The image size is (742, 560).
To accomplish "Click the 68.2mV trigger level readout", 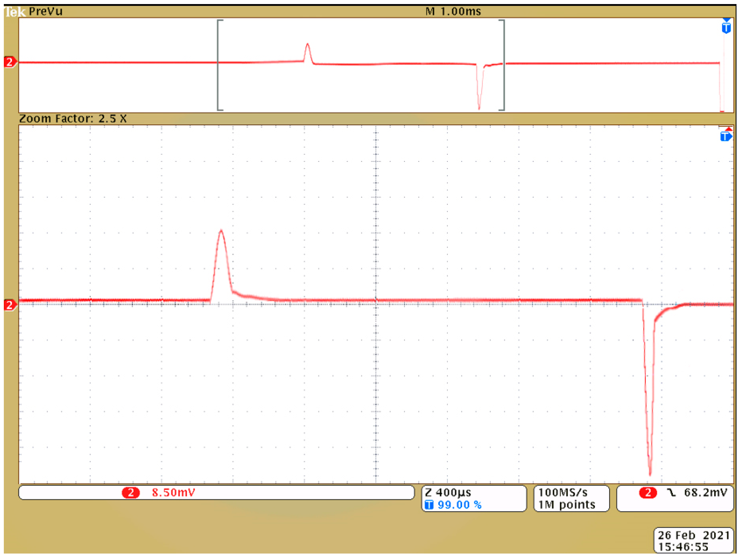I will coord(705,493).
